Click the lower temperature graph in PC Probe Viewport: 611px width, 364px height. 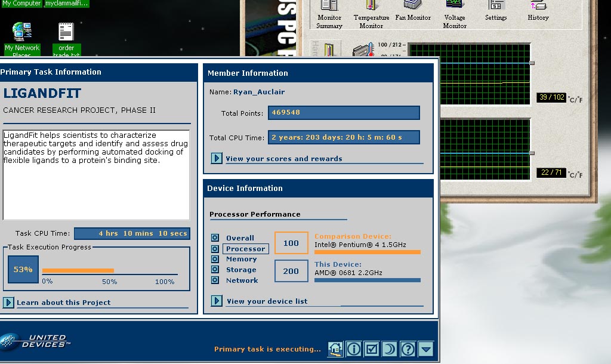click(x=485, y=149)
